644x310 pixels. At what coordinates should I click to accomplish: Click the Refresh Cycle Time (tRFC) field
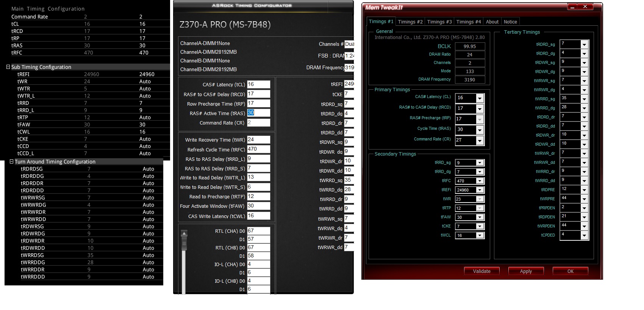[x=258, y=149]
